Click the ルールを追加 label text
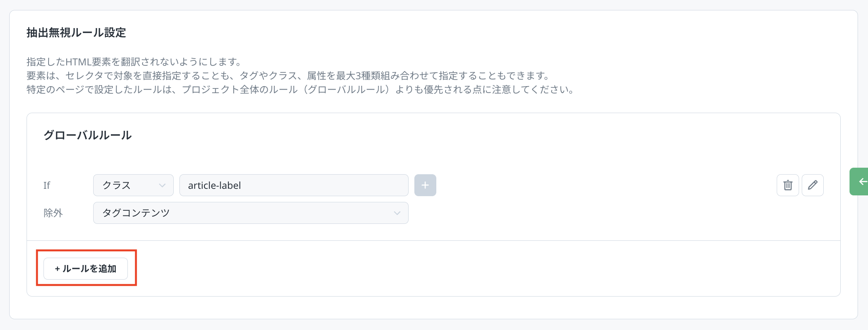The image size is (868, 330). 89,268
